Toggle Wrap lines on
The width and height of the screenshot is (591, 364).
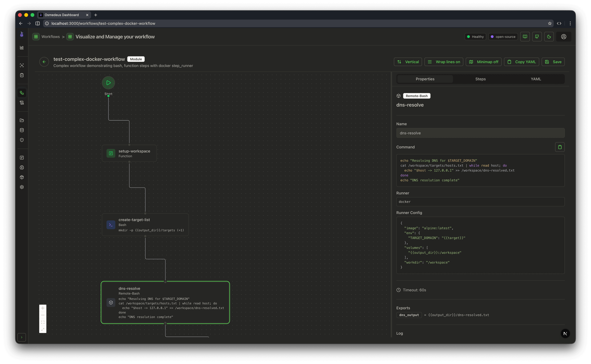pos(444,62)
